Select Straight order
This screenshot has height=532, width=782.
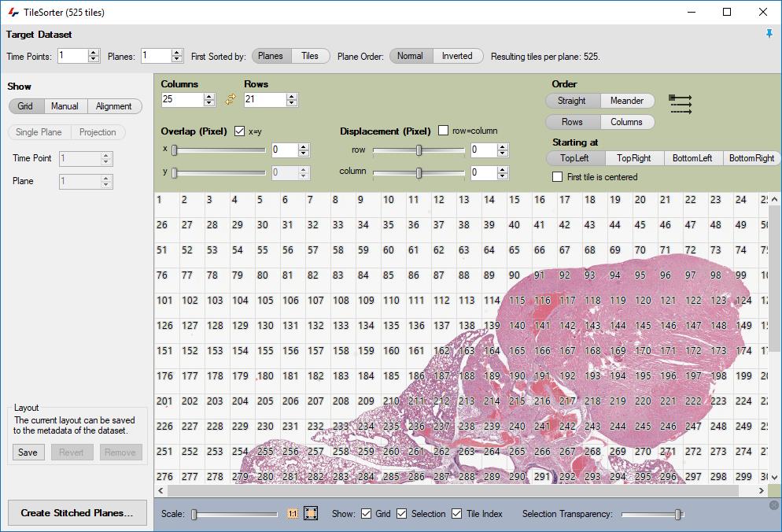click(572, 100)
